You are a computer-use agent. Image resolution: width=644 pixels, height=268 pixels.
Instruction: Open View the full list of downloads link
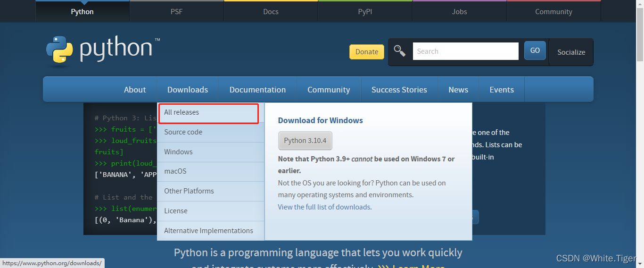[x=324, y=207]
